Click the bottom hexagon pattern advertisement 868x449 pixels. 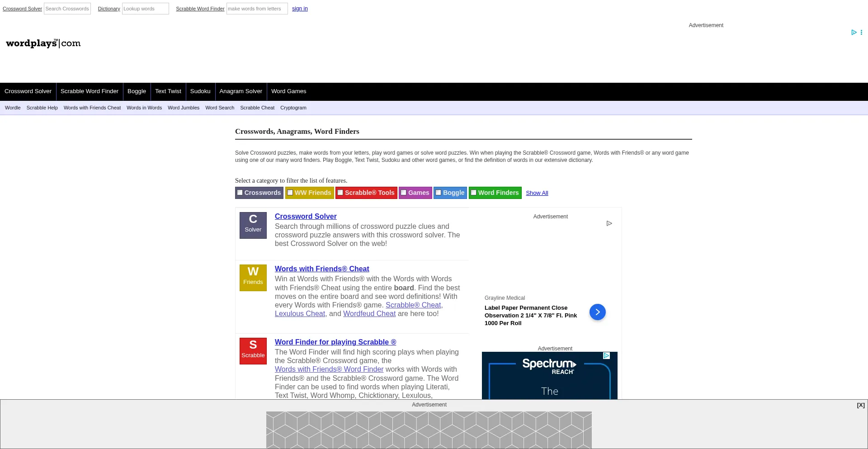(x=429, y=430)
